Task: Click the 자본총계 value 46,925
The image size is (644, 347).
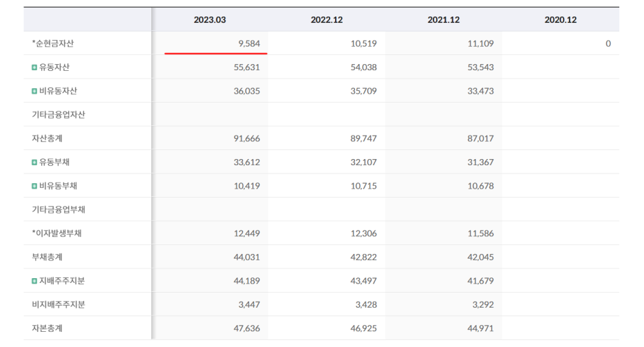Action: tap(363, 328)
